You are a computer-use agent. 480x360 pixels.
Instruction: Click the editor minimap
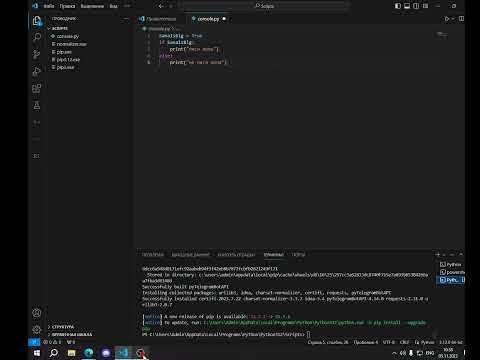pos(442,35)
